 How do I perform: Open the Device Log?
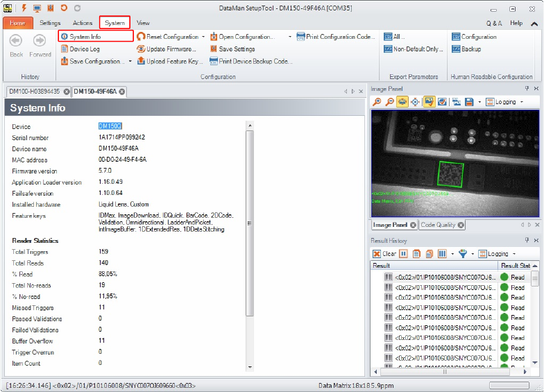[84, 49]
